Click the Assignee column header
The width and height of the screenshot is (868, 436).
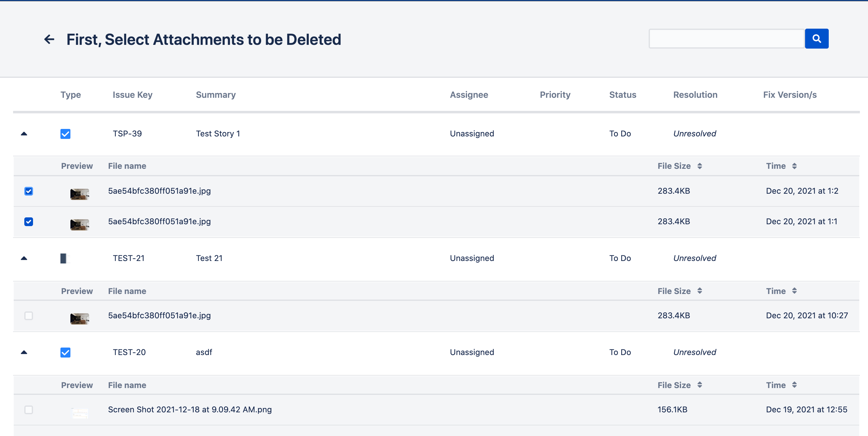pyautogui.click(x=469, y=95)
